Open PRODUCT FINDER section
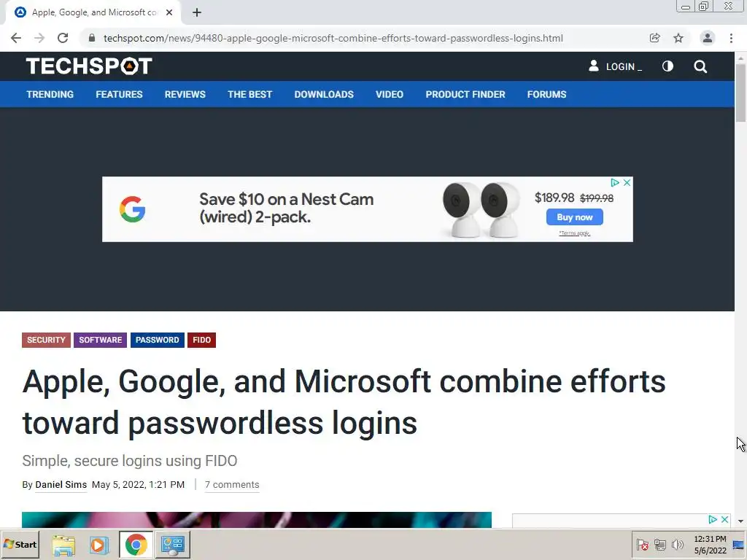This screenshot has width=747, height=560. (x=465, y=94)
